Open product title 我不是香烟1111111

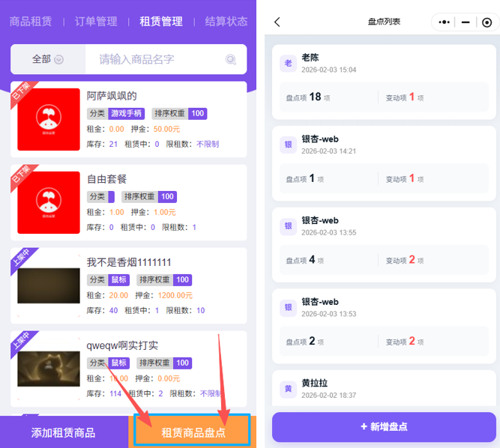click(x=129, y=262)
